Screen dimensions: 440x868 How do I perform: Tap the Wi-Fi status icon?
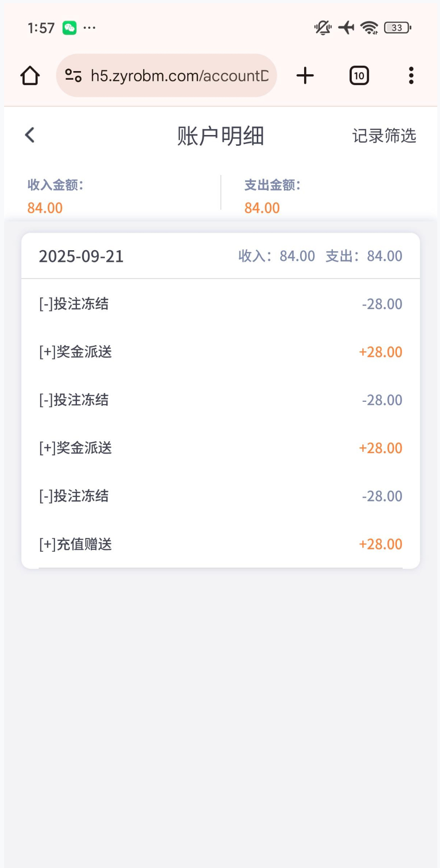click(x=369, y=28)
